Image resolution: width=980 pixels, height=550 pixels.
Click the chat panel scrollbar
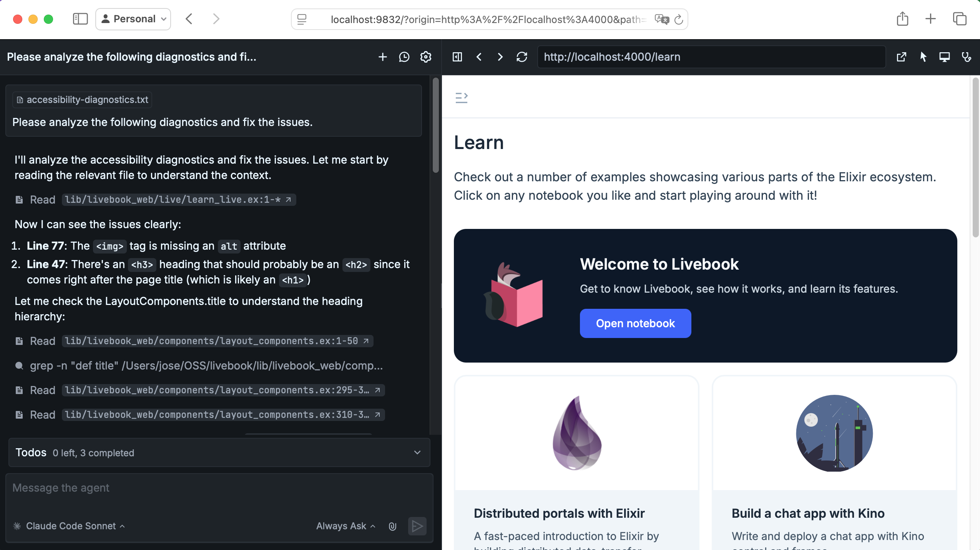click(435, 125)
